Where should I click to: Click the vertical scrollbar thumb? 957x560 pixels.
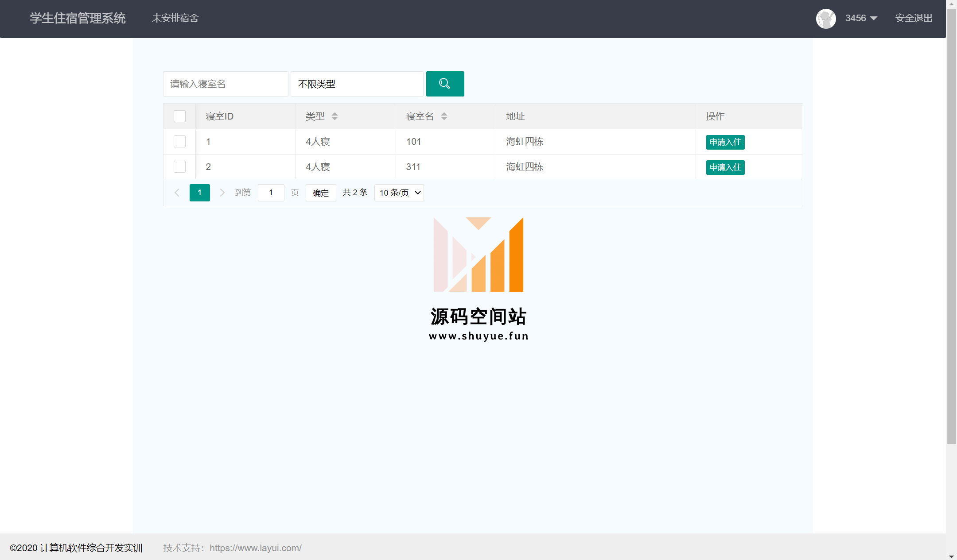(951, 226)
